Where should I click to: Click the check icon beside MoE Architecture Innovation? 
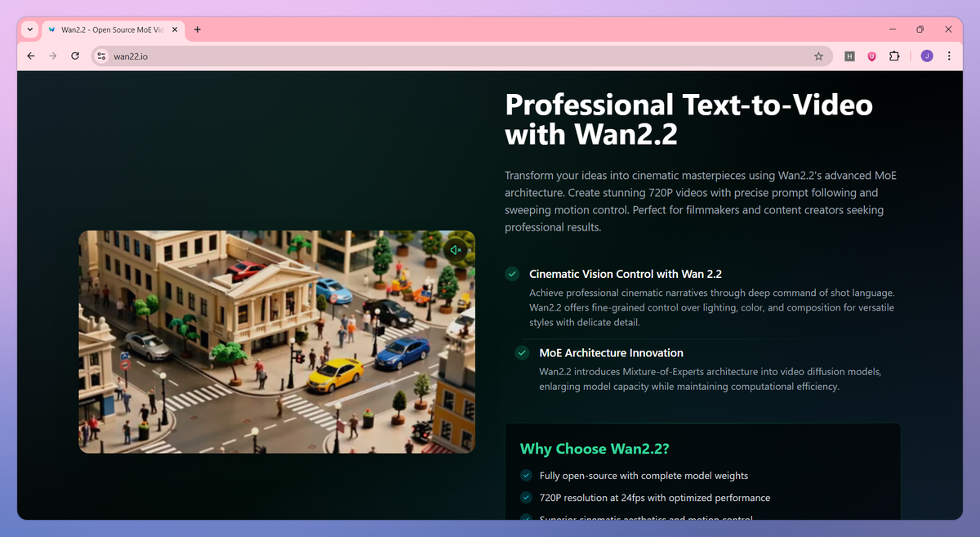coord(522,353)
